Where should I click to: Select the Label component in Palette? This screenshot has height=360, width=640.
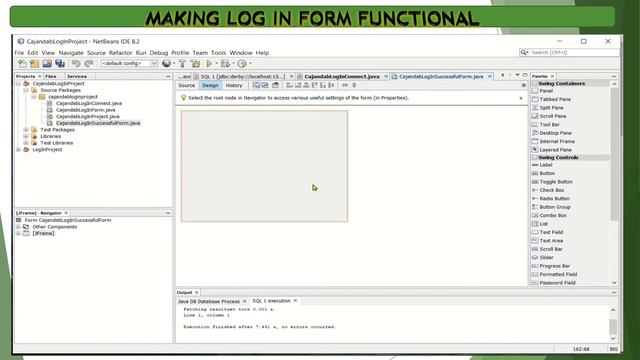546,164
